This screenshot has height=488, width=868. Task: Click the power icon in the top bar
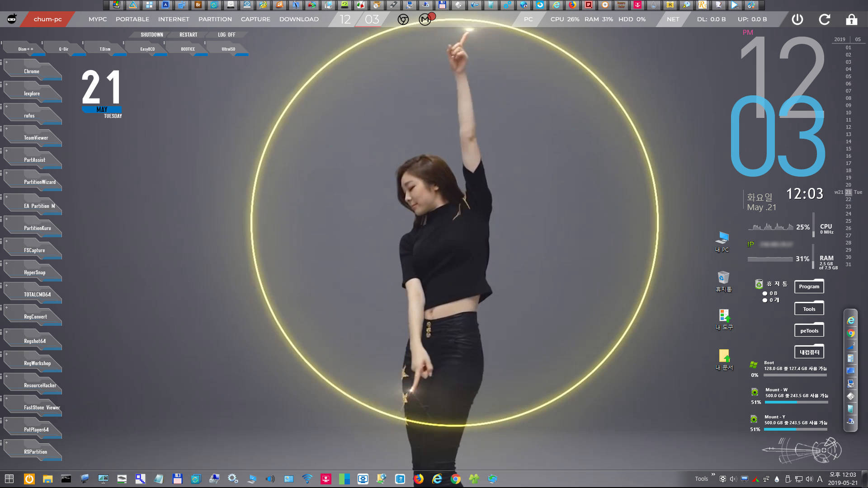(797, 19)
